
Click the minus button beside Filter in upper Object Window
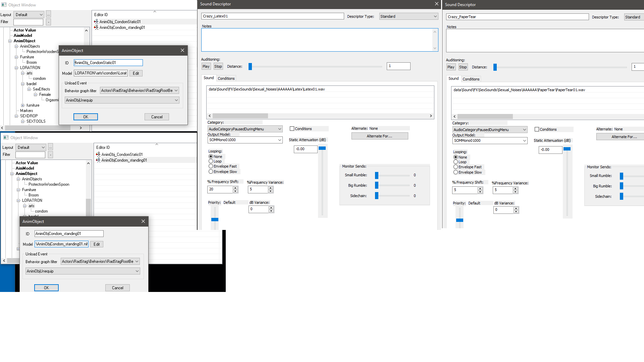[x=49, y=22]
